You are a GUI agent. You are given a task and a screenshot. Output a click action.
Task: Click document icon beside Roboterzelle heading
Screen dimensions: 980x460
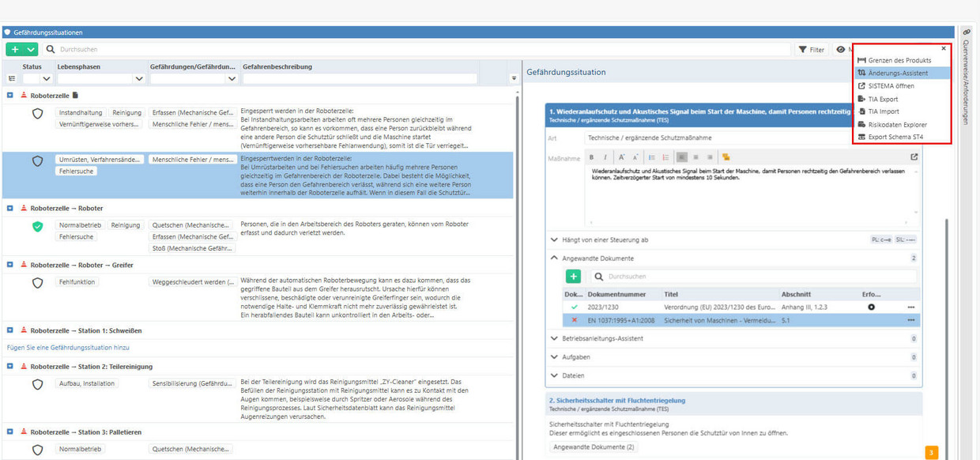pos(75,95)
